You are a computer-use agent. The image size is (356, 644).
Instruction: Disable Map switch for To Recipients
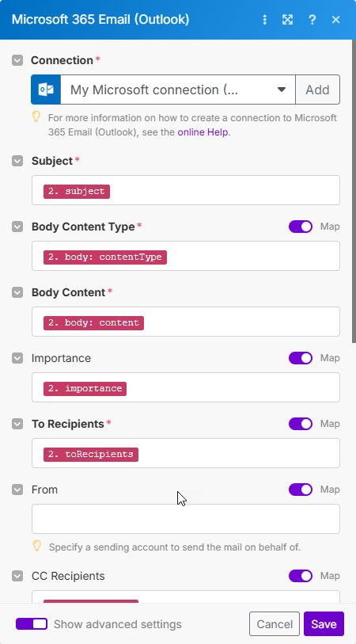point(301,424)
